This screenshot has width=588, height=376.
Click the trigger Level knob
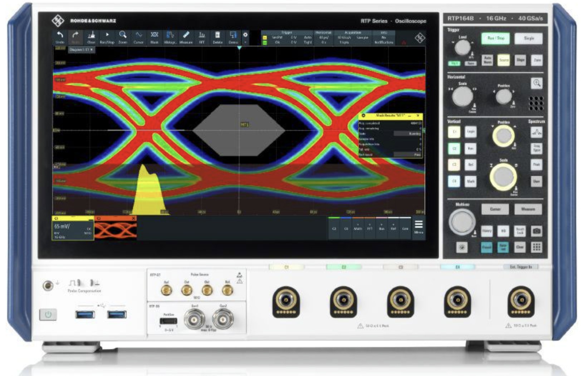pyautogui.click(x=462, y=48)
